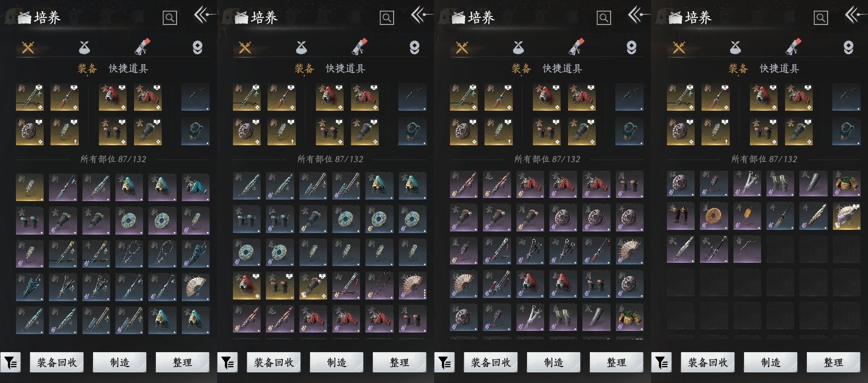Click the equipped bow slot in first panel
The image size is (868, 383).
point(195,97)
